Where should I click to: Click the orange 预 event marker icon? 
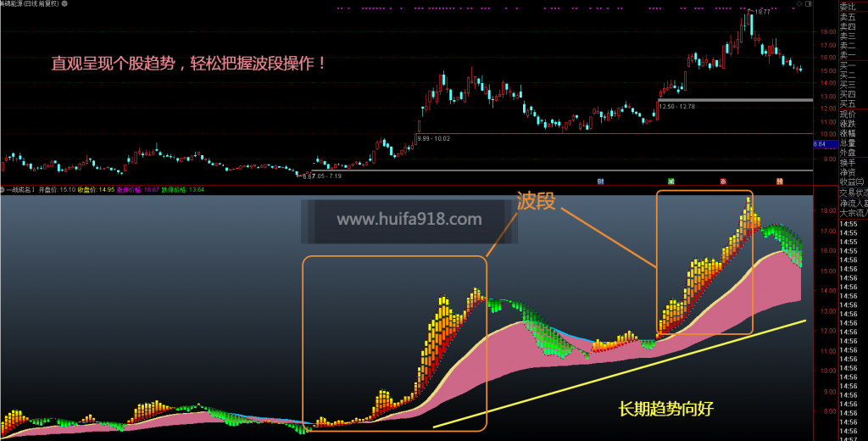point(779,181)
